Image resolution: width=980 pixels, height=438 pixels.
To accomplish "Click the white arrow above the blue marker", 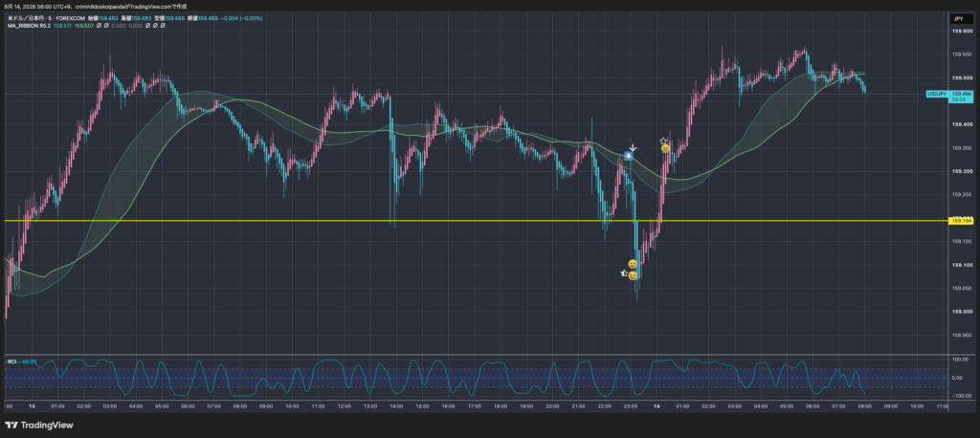I will [633, 147].
